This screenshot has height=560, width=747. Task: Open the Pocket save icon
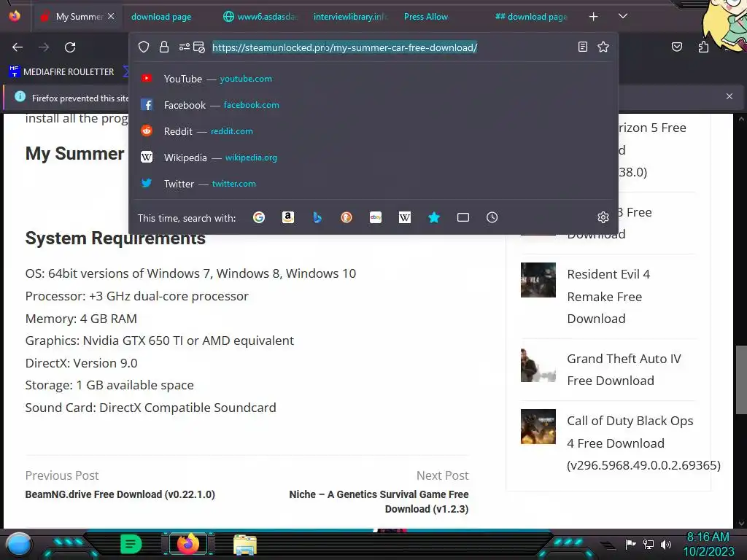677,47
